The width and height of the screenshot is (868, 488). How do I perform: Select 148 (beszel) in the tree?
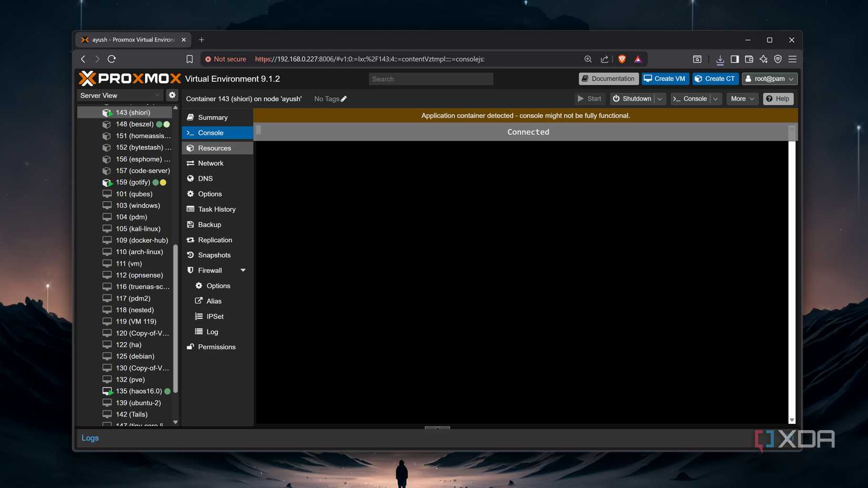click(x=135, y=124)
